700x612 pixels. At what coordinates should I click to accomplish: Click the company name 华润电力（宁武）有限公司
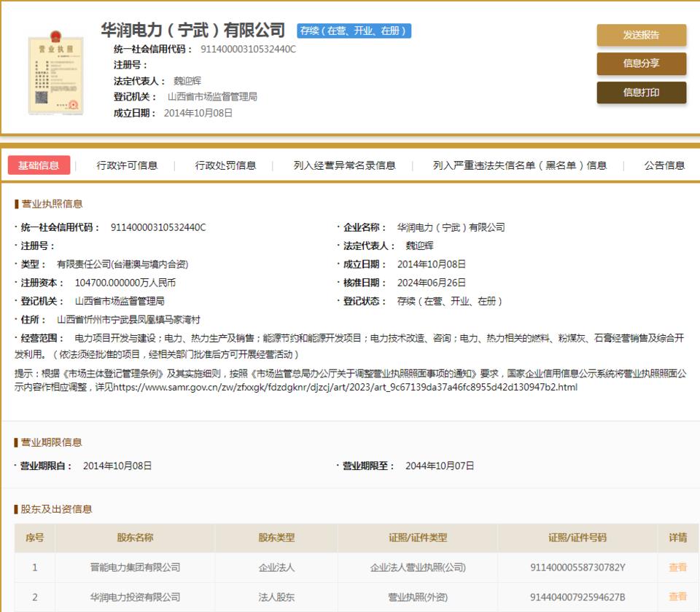191,31
